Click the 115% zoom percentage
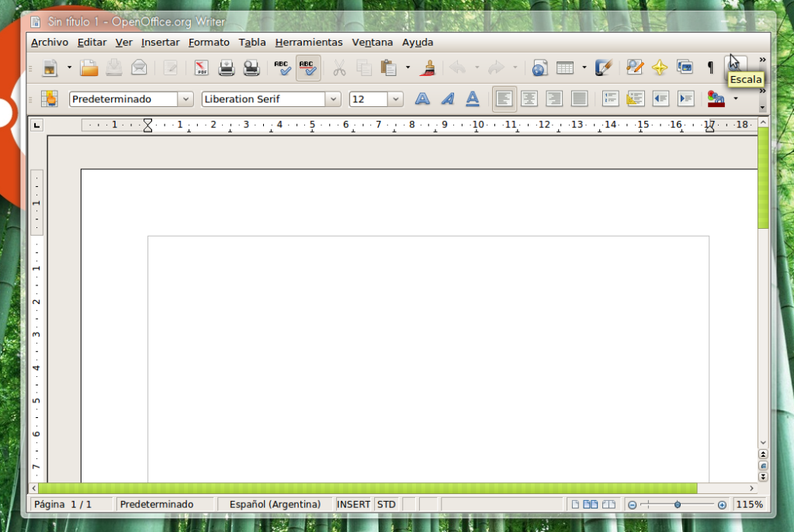Viewport: 794px width, 532px height. (x=750, y=505)
